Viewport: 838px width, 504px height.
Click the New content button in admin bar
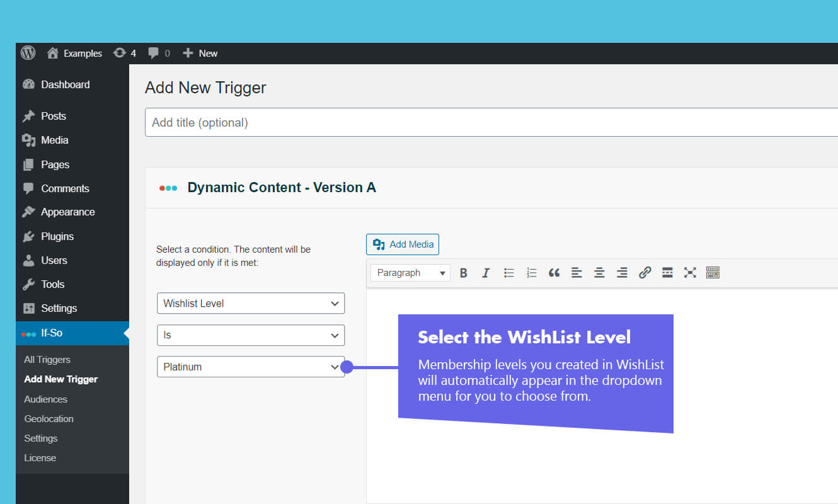click(x=200, y=54)
